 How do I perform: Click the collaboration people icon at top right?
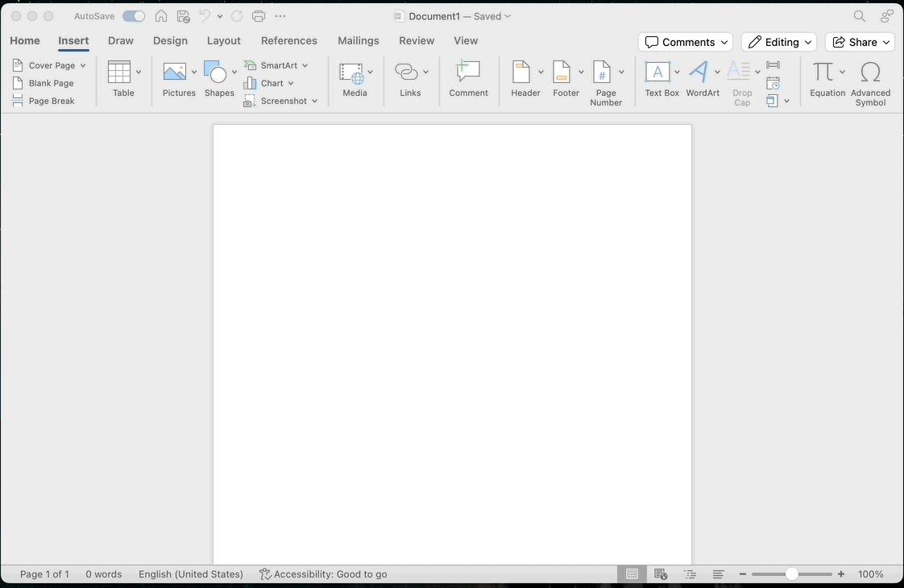coord(887,16)
